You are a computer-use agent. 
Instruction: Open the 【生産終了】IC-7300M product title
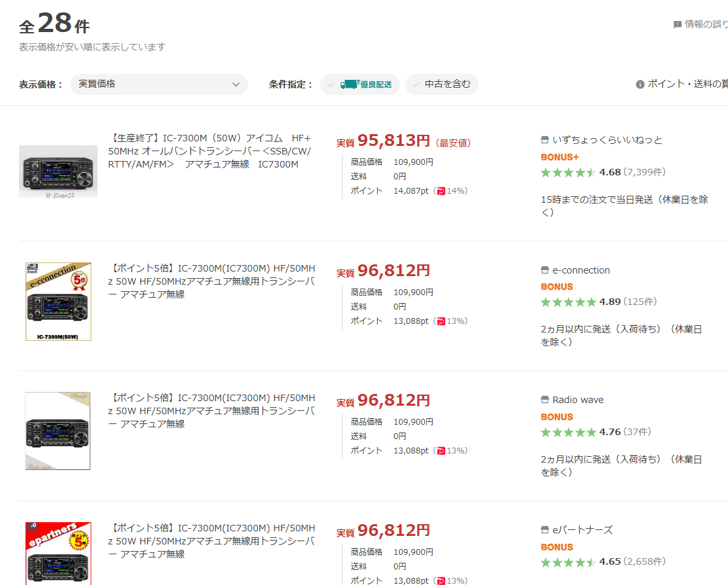[x=209, y=151]
